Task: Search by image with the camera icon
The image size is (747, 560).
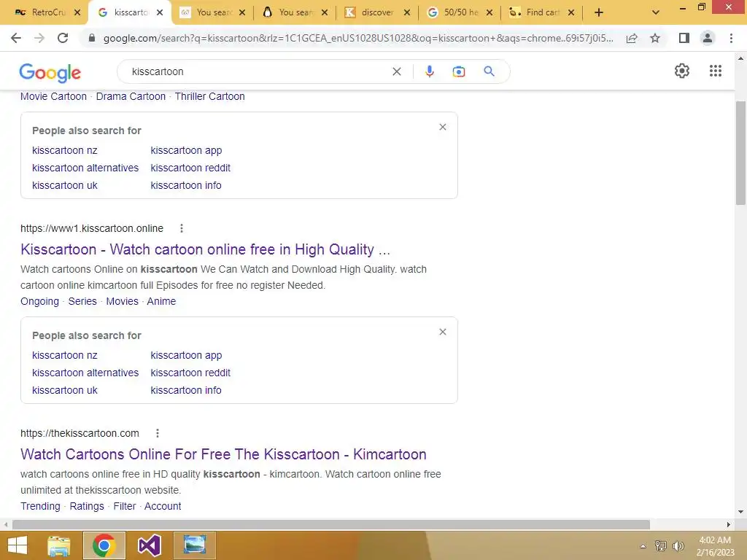Action: pyautogui.click(x=459, y=71)
